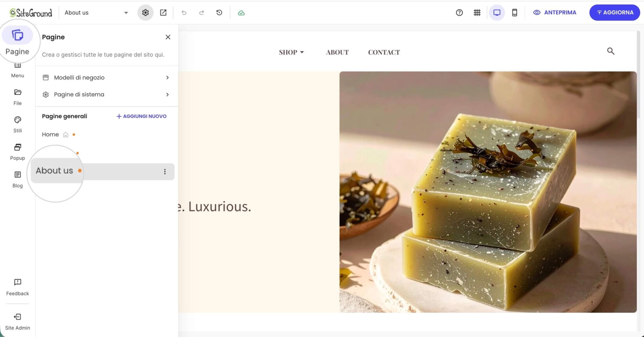Open revision history icon
The width and height of the screenshot is (644, 337).
click(x=219, y=13)
